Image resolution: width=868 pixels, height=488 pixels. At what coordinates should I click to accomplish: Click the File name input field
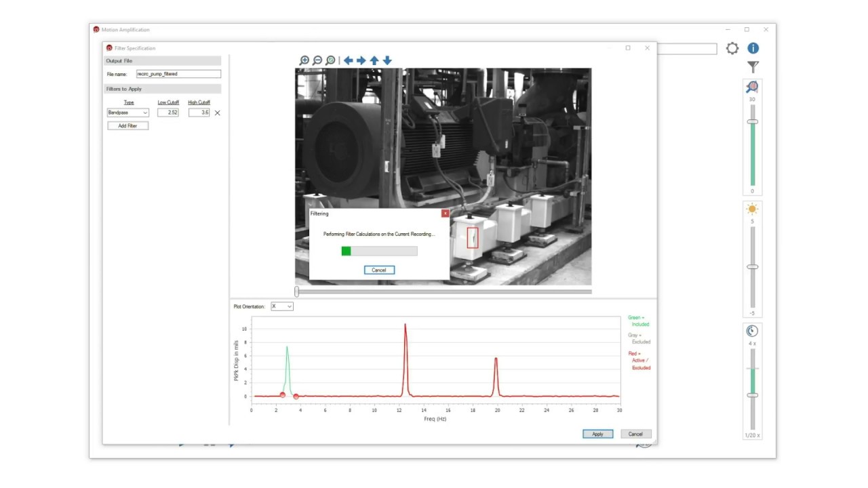click(178, 74)
